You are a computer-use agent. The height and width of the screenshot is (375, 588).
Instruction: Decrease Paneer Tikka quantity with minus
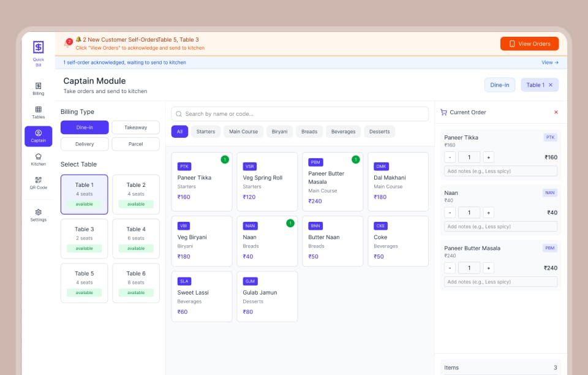click(x=450, y=157)
